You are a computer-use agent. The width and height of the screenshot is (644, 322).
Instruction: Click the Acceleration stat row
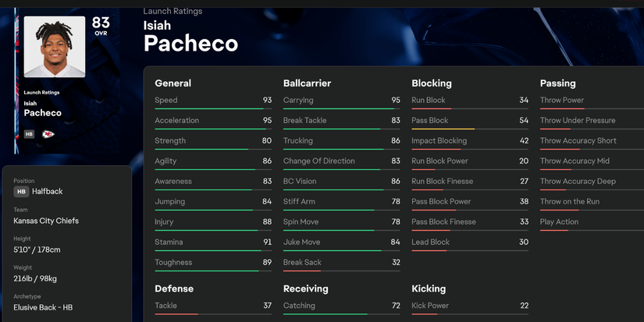213,121
